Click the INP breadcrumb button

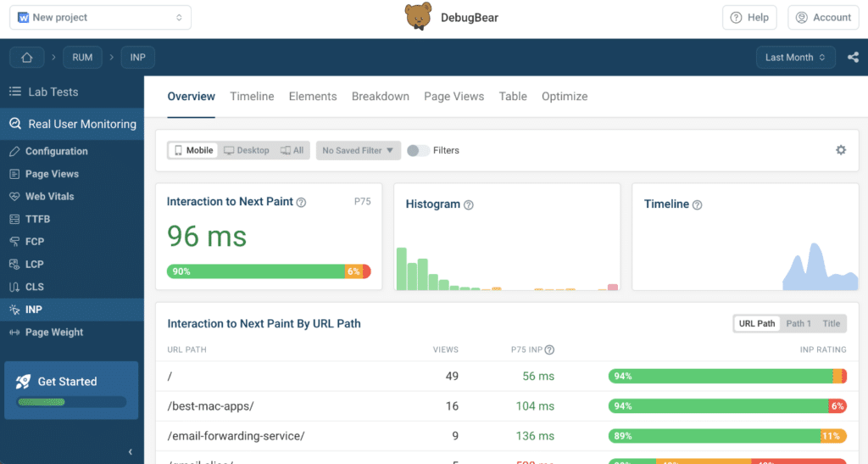(x=138, y=58)
